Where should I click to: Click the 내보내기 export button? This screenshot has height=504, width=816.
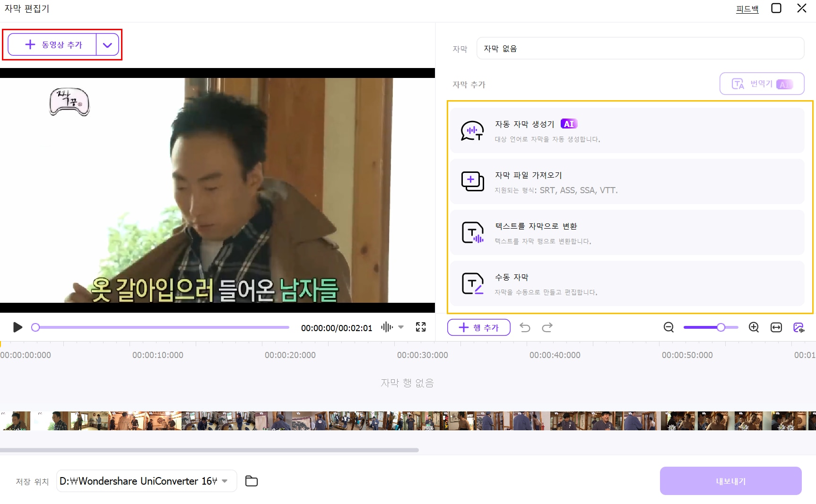(730, 480)
